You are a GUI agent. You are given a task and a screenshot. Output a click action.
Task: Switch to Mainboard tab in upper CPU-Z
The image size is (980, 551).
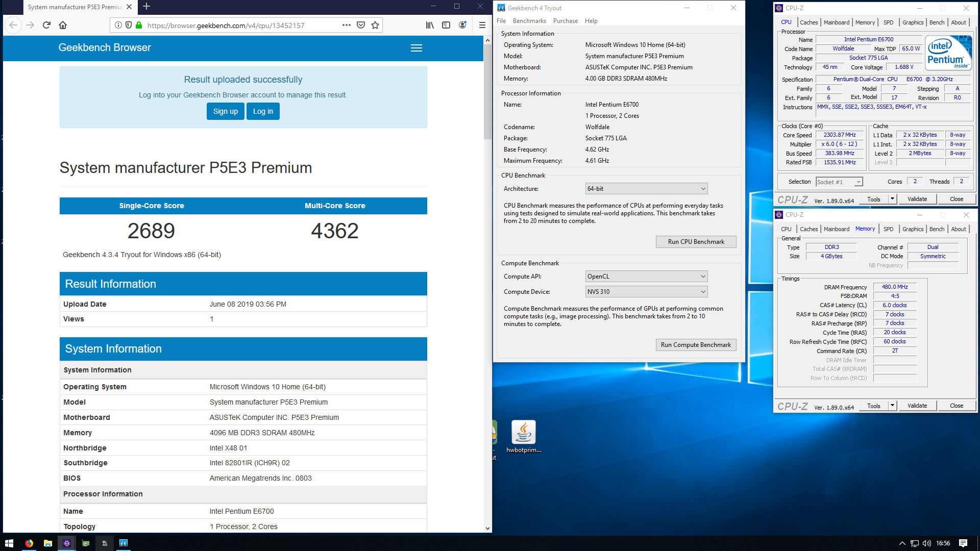(837, 22)
